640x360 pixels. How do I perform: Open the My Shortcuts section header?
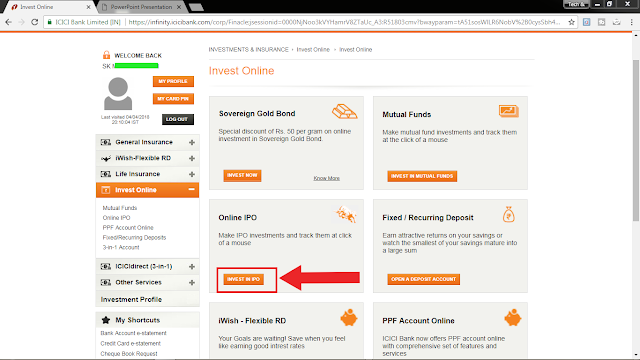[147, 320]
